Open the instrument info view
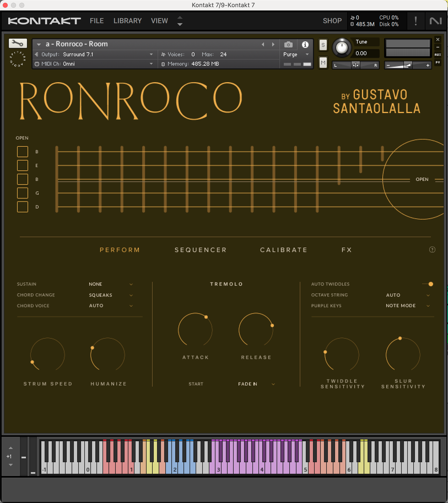This screenshot has width=448, height=503. (305, 44)
